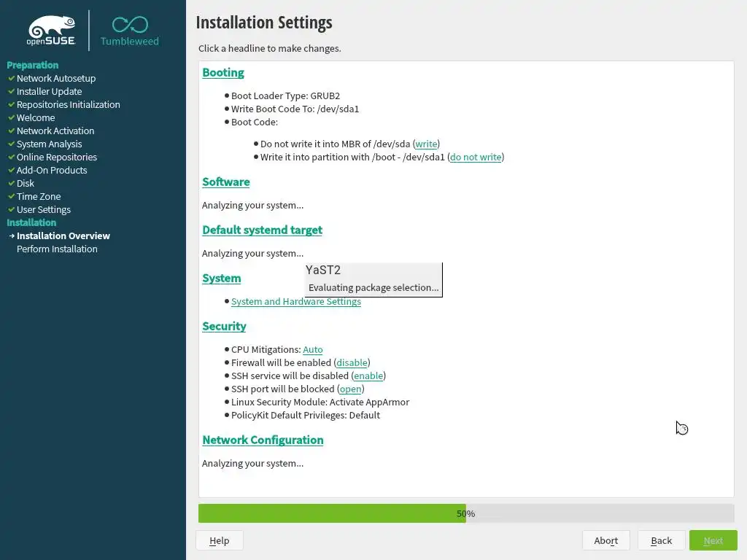Screen dimensions: 747x560
Task: Click 'disable' link for Firewall
Action: 352,363
